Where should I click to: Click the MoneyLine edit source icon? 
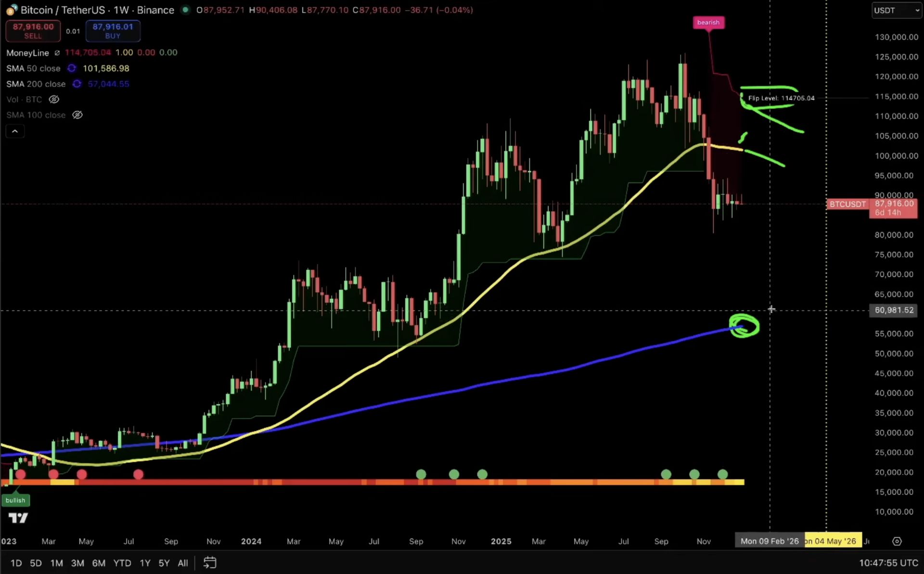click(57, 52)
